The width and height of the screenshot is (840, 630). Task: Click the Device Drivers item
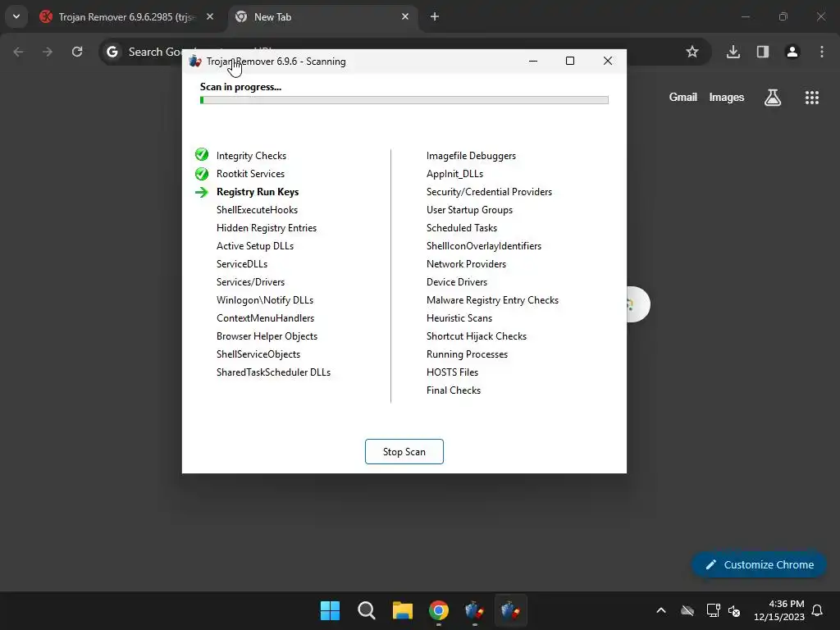(x=457, y=282)
